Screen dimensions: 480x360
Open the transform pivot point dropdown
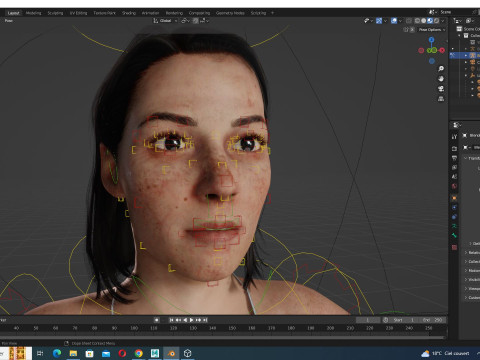coord(185,21)
